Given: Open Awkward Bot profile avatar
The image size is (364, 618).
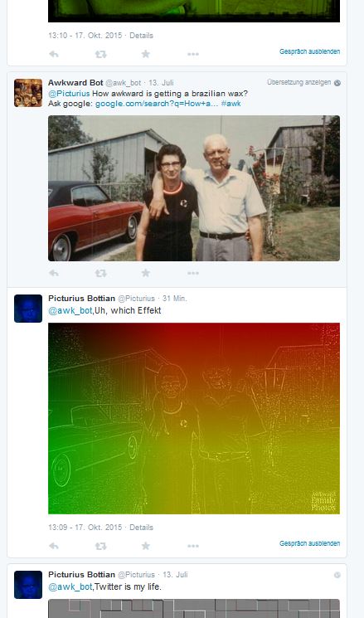Looking at the screenshot, I should coord(28,93).
